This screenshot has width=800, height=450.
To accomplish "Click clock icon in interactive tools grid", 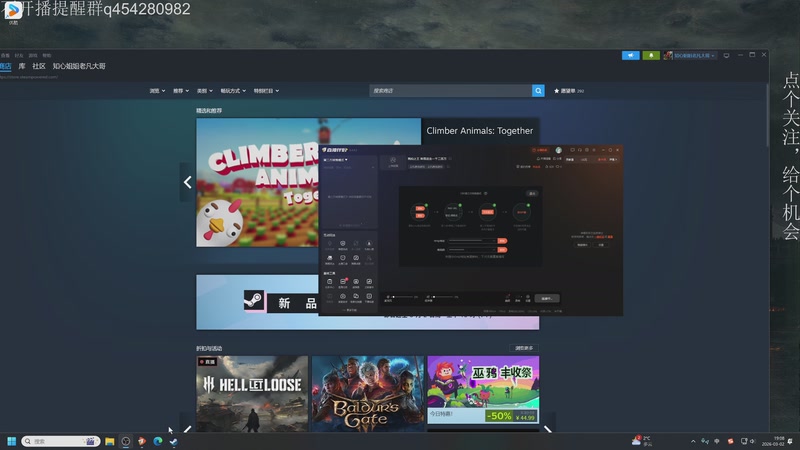I will tap(343, 259).
